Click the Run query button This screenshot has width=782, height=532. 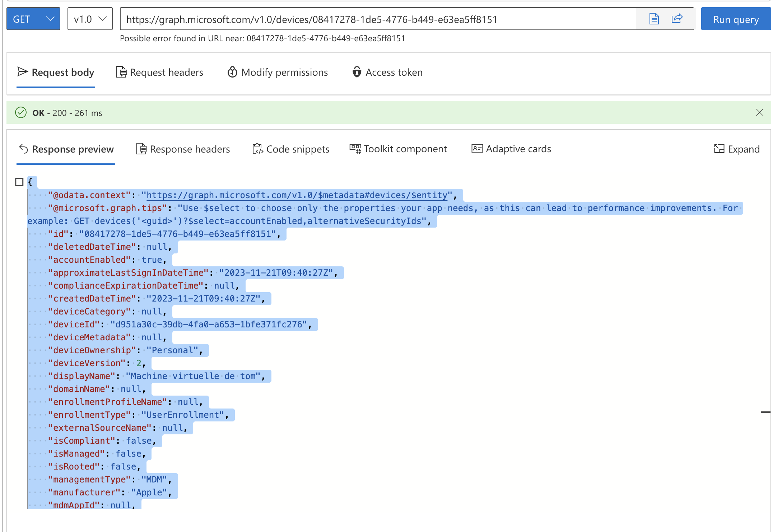tap(735, 19)
